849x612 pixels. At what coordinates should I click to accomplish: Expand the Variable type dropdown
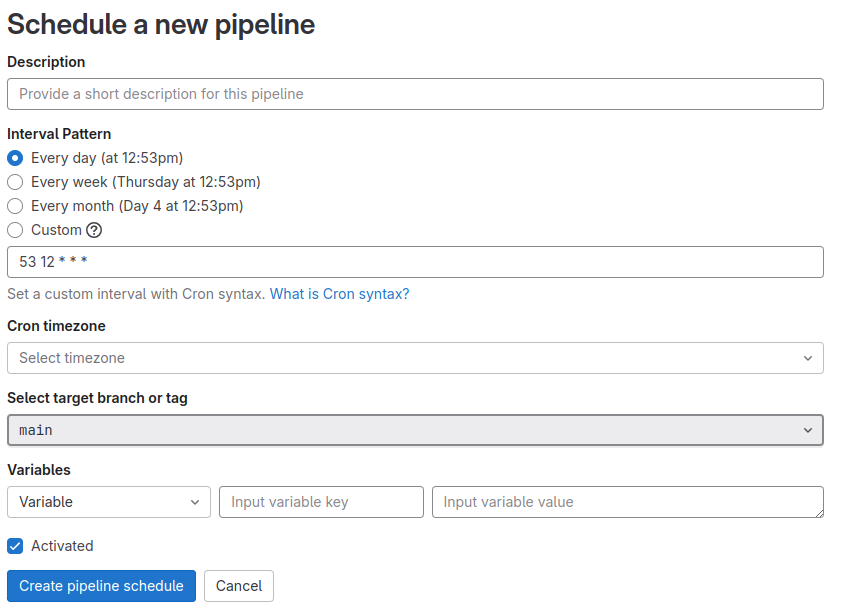pyautogui.click(x=109, y=502)
